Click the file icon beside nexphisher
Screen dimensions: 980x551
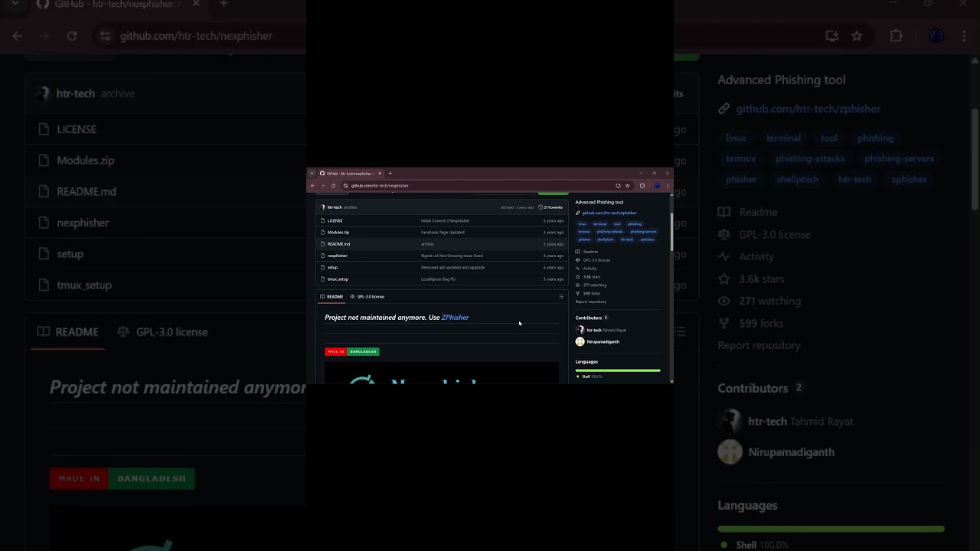coord(322,256)
